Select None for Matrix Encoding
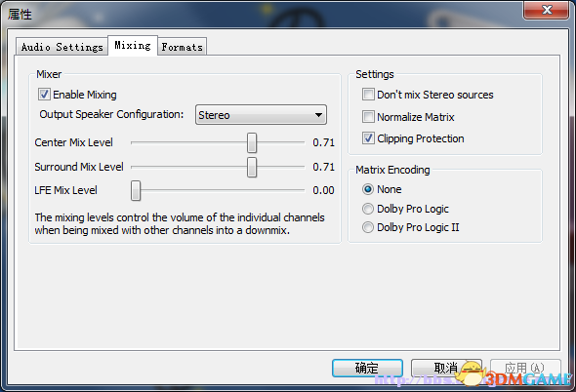The image size is (576, 392). tap(368, 189)
